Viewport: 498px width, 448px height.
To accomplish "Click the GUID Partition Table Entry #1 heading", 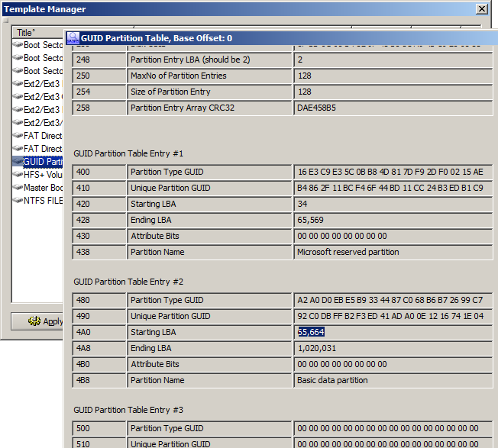I will tap(128, 153).
